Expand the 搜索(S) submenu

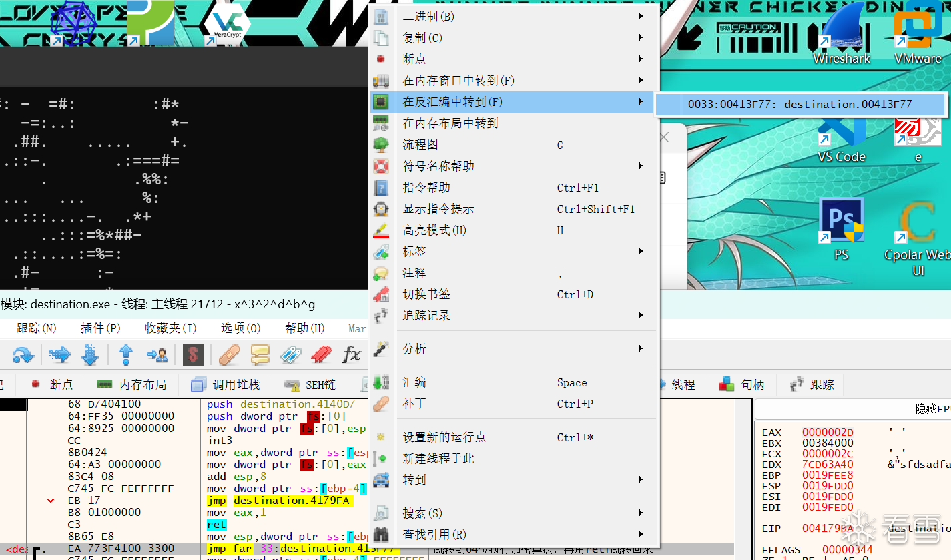tap(514, 513)
